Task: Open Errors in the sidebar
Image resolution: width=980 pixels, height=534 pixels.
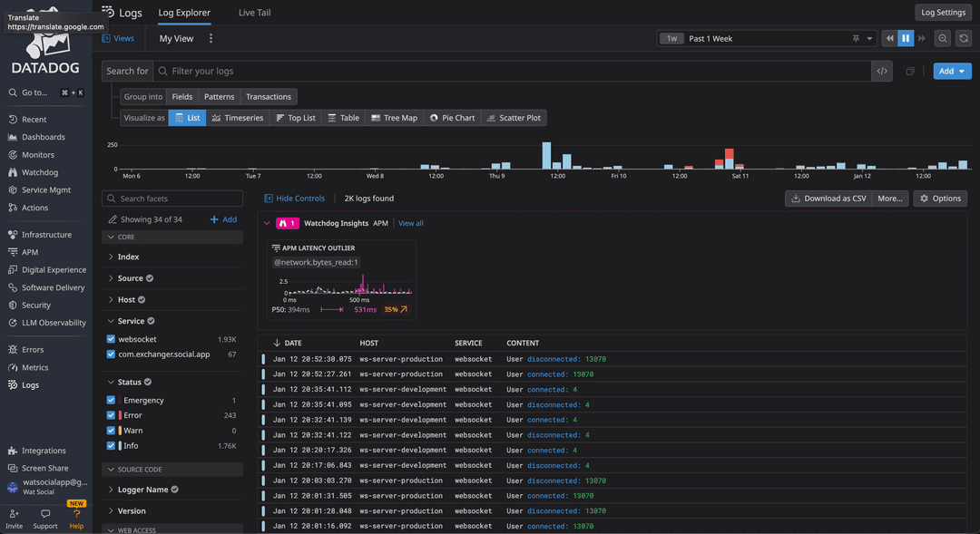Action: point(25,350)
